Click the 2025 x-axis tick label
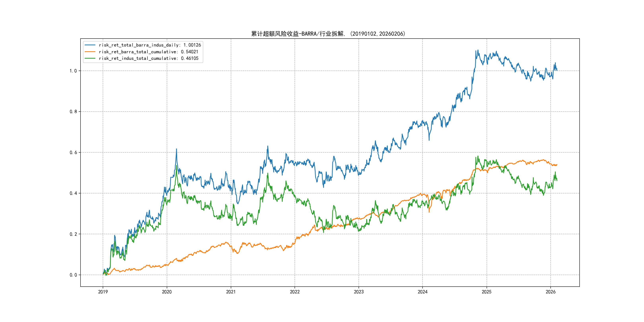 click(x=487, y=292)
